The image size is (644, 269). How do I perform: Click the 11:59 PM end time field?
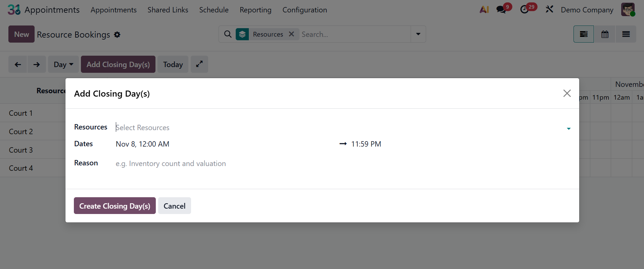(366, 144)
